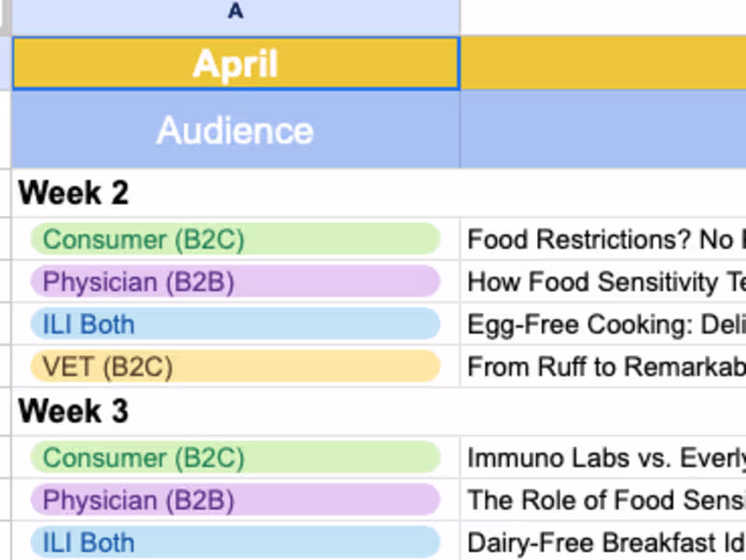Click the Week 2 label cell

pos(73,193)
